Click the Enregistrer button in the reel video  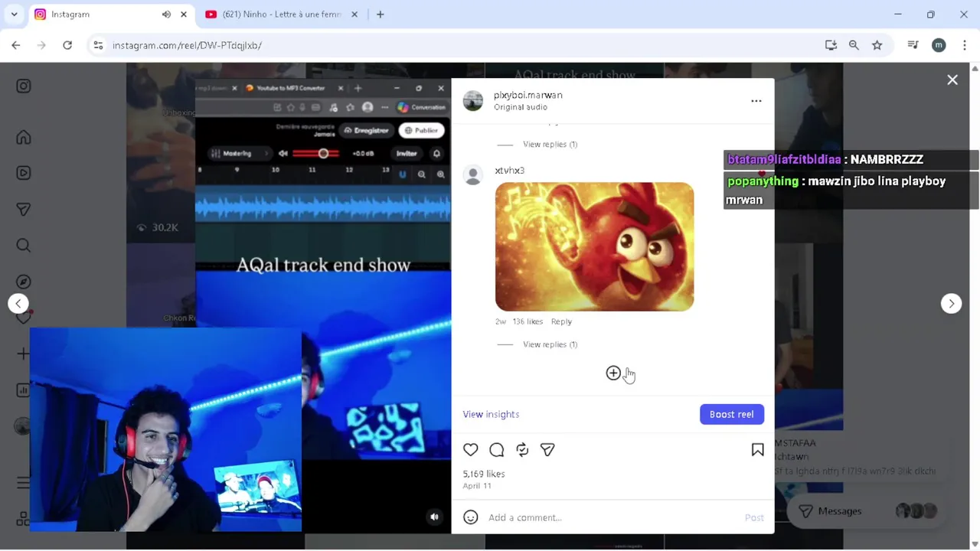coord(367,131)
